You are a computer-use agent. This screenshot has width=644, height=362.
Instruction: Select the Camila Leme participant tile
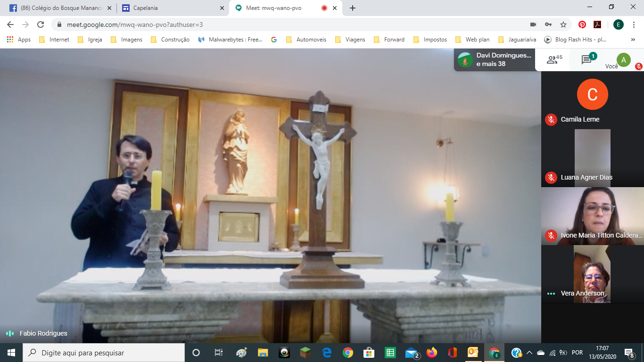point(593,100)
